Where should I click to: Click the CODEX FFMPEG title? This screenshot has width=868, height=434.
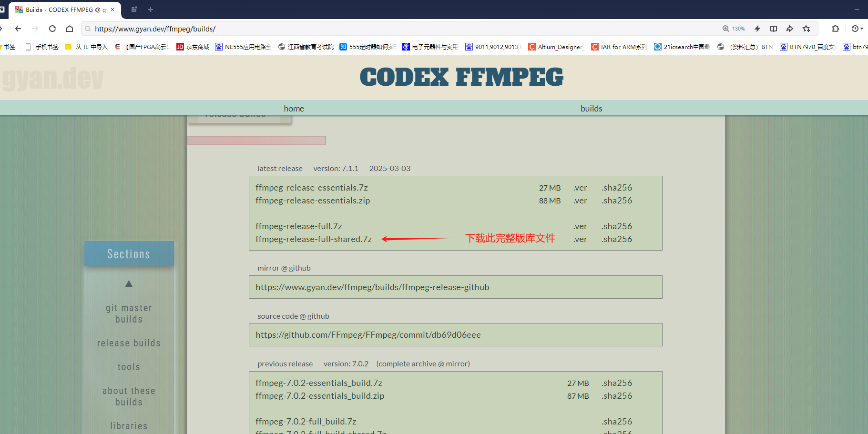coord(461,77)
